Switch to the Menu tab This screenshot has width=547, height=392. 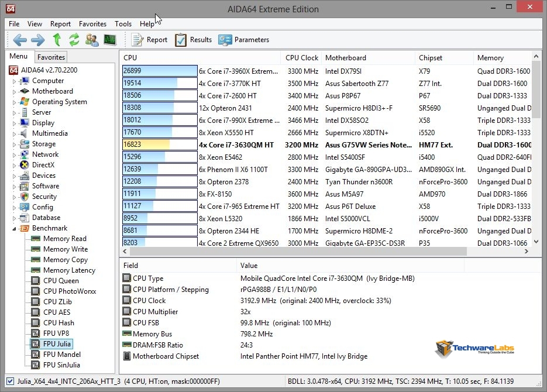click(19, 56)
